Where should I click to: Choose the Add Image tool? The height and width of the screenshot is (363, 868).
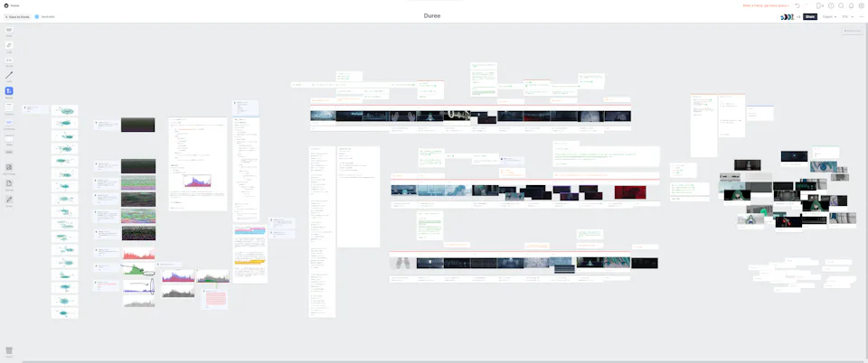pyautogui.click(x=9, y=167)
